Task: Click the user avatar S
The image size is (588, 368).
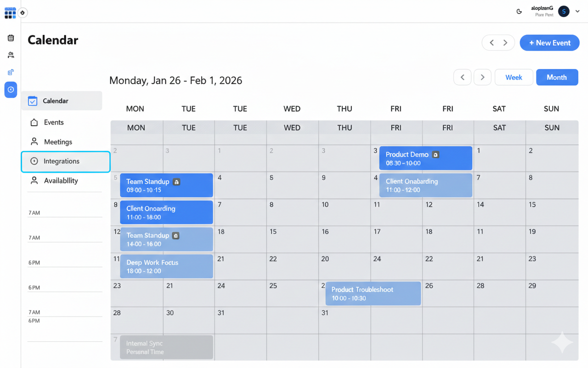Action: tap(564, 11)
